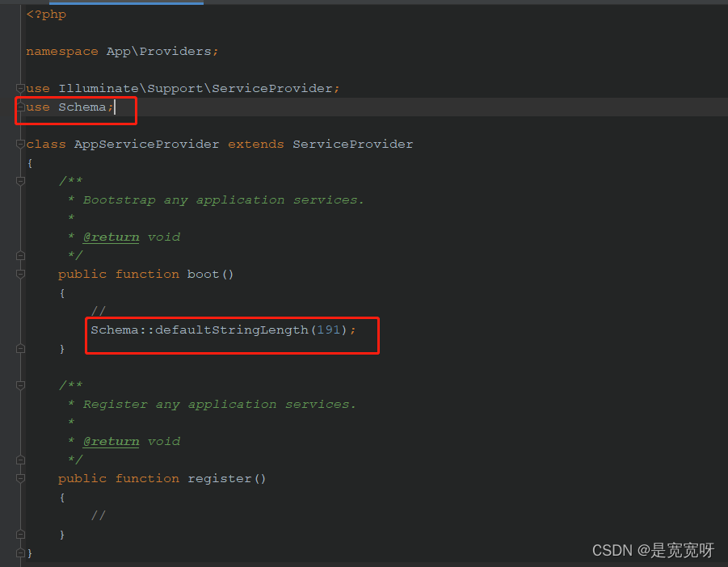728x567 pixels.
Task: Click the @return doc tag under Register comment
Action: [x=111, y=441]
